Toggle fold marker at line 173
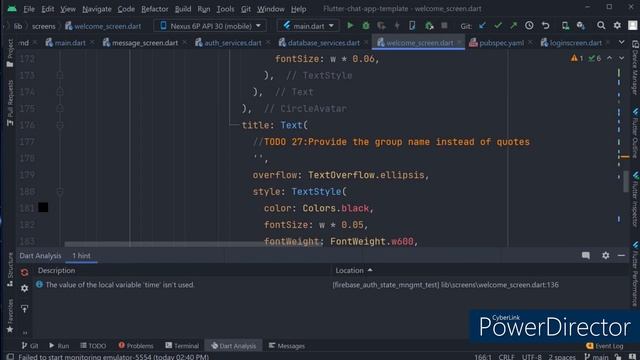640x360 pixels. tap(60, 75)
